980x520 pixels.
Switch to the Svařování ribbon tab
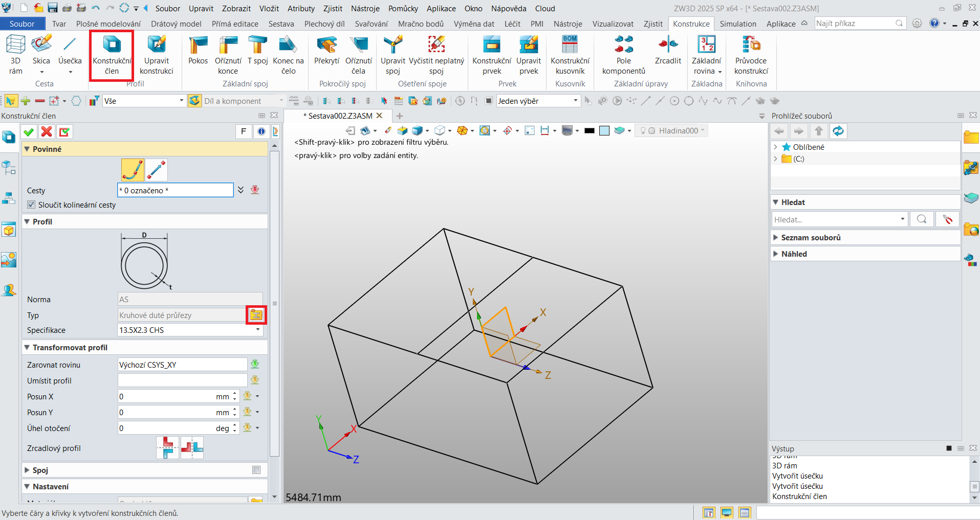pos(371,24)
